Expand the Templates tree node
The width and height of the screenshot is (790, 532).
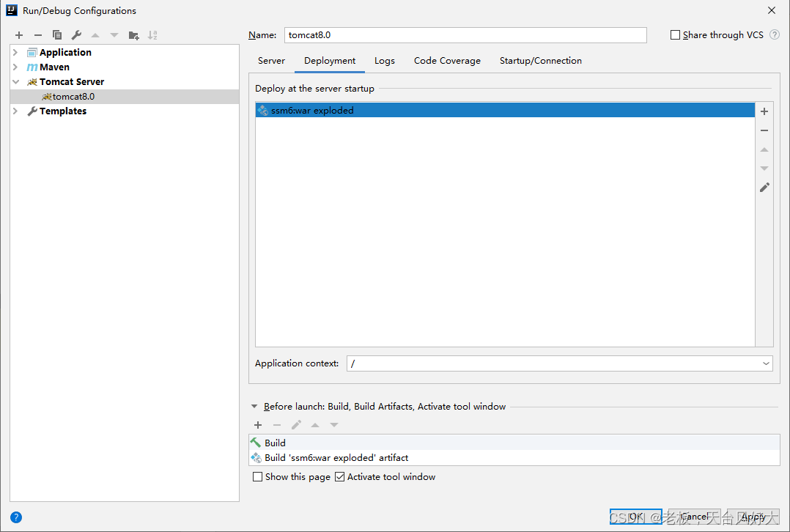15,111
